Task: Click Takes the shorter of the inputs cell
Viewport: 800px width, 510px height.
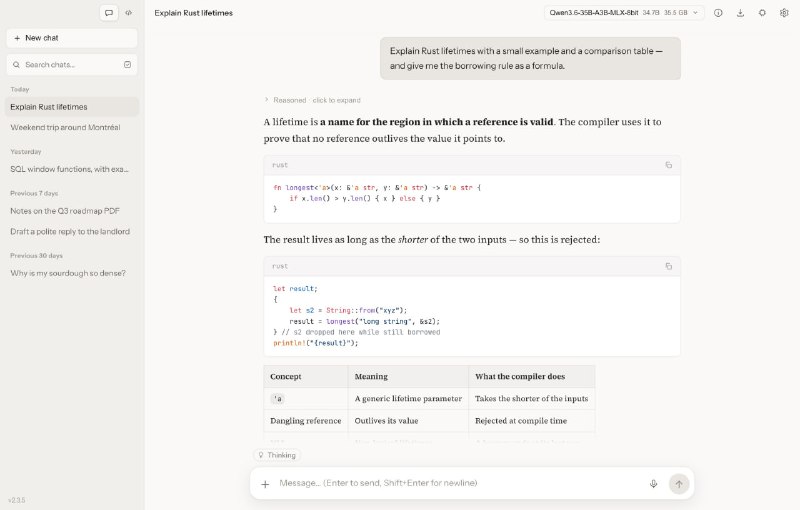Action: (532, 399)
